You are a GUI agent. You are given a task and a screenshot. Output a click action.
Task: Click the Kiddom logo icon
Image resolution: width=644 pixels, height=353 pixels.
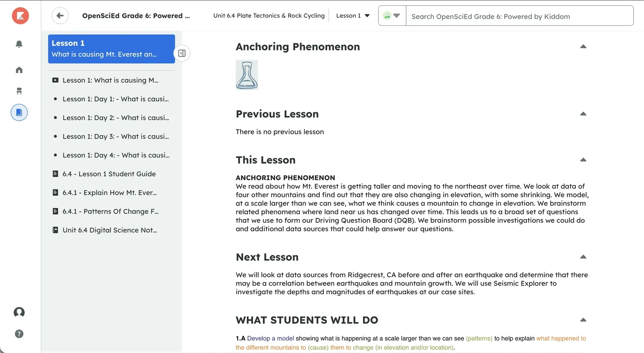20,16
